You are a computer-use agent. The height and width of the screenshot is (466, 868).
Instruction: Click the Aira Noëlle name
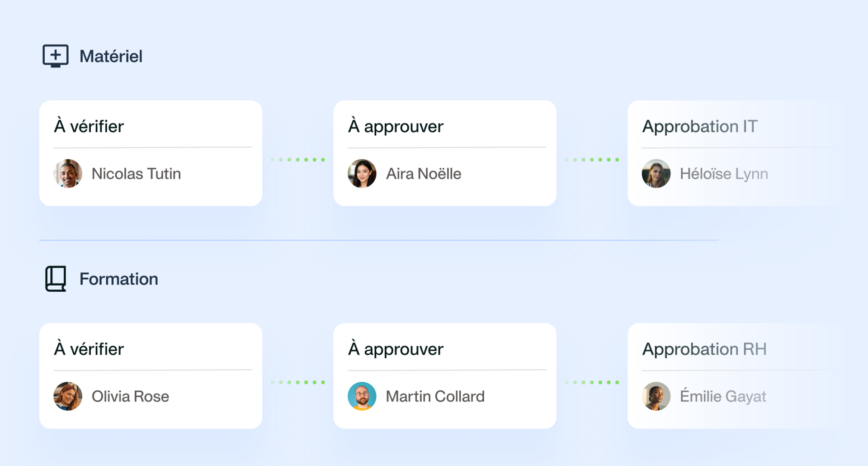[424, 174]
